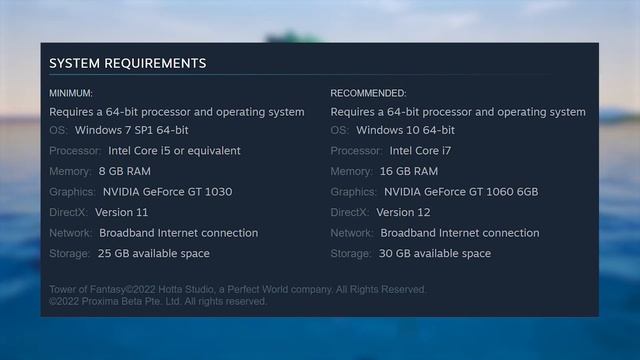Select '8 GB RAM' memory value
Screen dimensions: 640x360
[x=124, y=171]
